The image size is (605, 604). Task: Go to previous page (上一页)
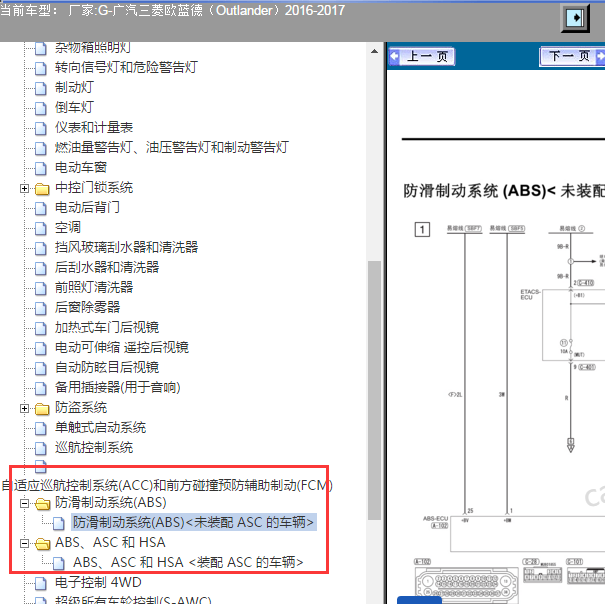(x=422, y=57)
